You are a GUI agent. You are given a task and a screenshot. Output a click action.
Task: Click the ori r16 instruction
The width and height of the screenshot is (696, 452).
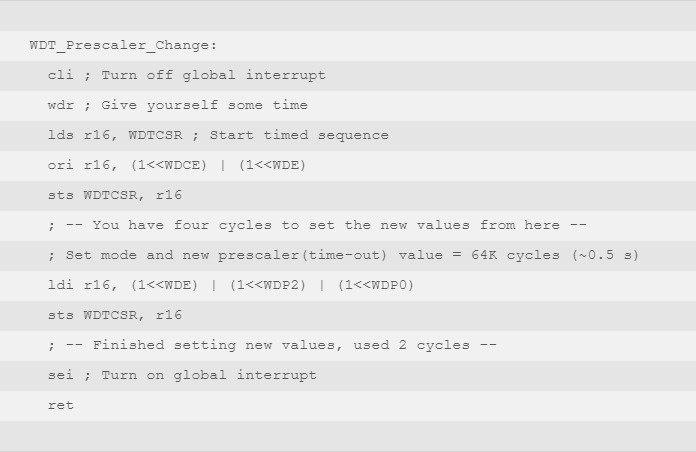pyautogui.click(x=177, y=165)
